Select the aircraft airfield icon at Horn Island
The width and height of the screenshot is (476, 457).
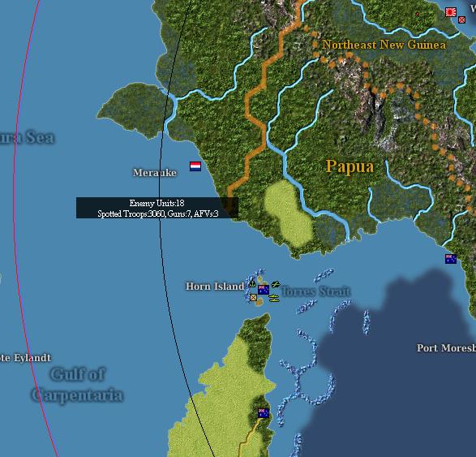tap(276, 285)
